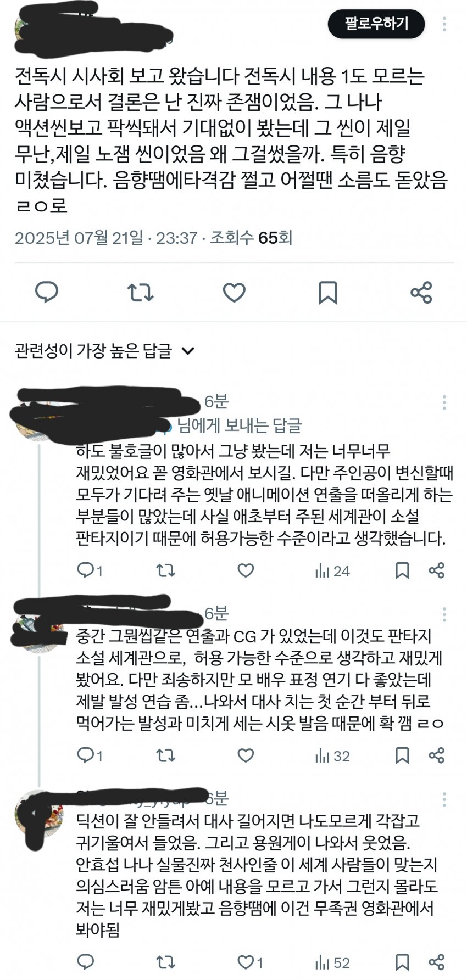
Task: Open reply thread on 32-view reply
Action: pos(90,755)
